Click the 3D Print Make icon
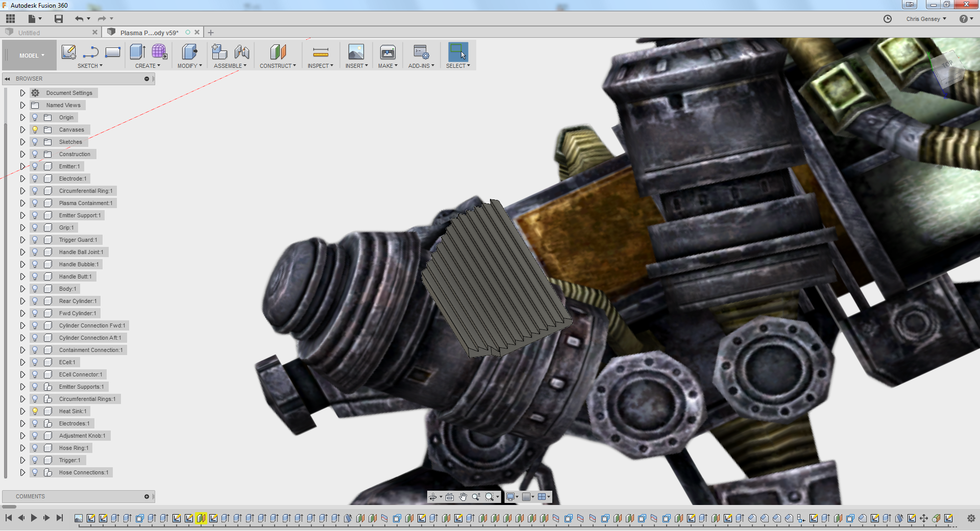The height and width of the screenshot is (531, 980). (387, 52)
